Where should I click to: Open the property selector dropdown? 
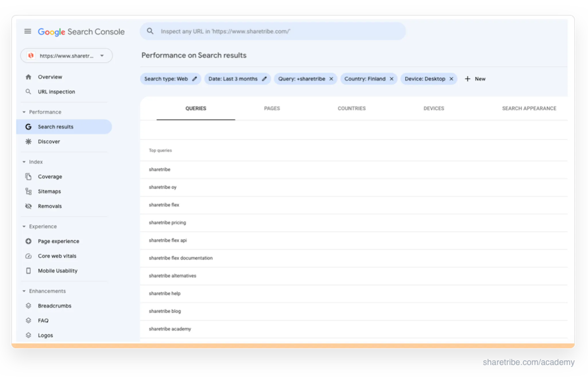[102, 56]
